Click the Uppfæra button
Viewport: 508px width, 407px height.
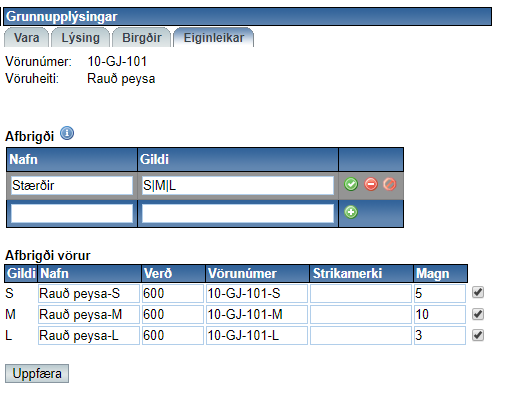tap(37, 373)
